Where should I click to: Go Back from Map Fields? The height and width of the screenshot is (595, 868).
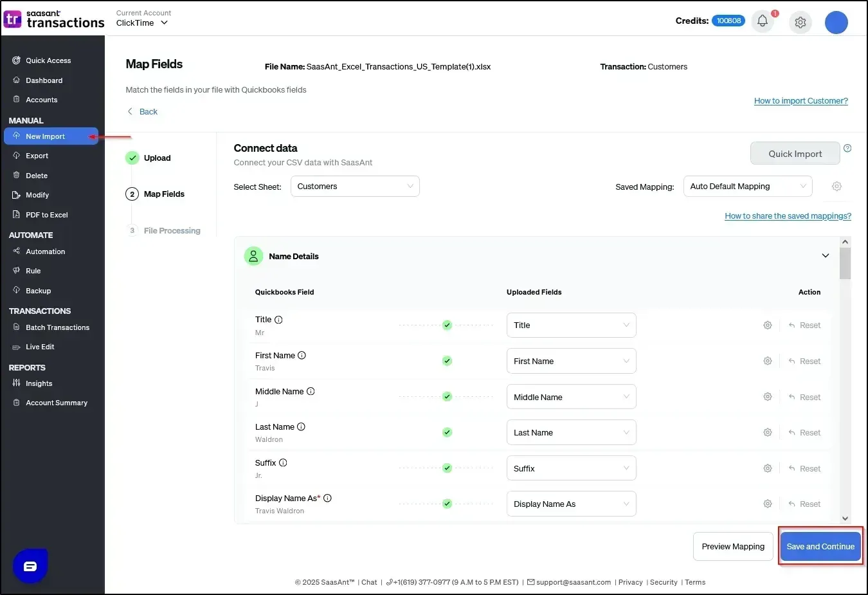(142, 112)
